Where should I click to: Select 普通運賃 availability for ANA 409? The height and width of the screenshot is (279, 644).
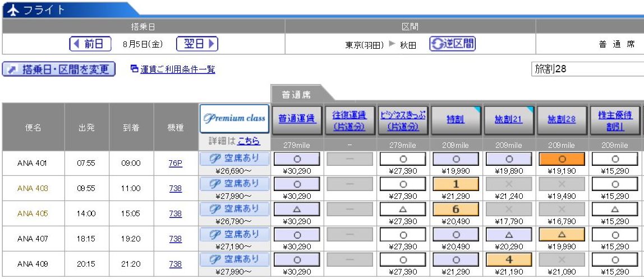(297, 260)
